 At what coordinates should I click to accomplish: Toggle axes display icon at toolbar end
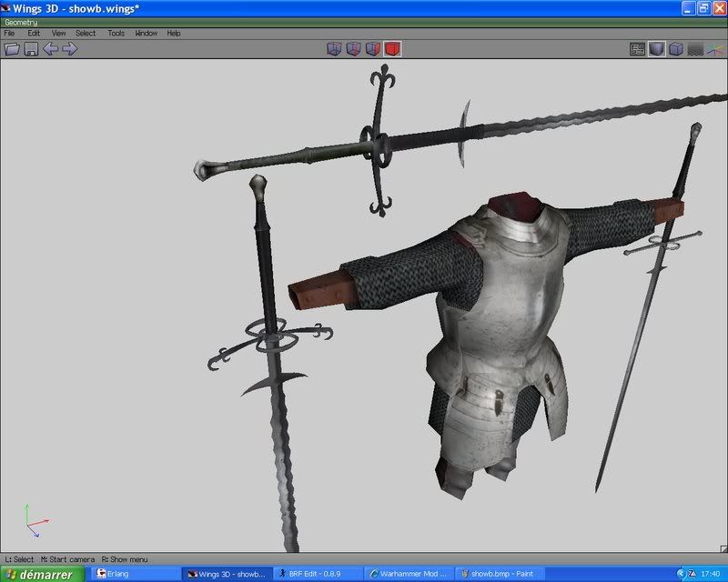coord(715,49)
